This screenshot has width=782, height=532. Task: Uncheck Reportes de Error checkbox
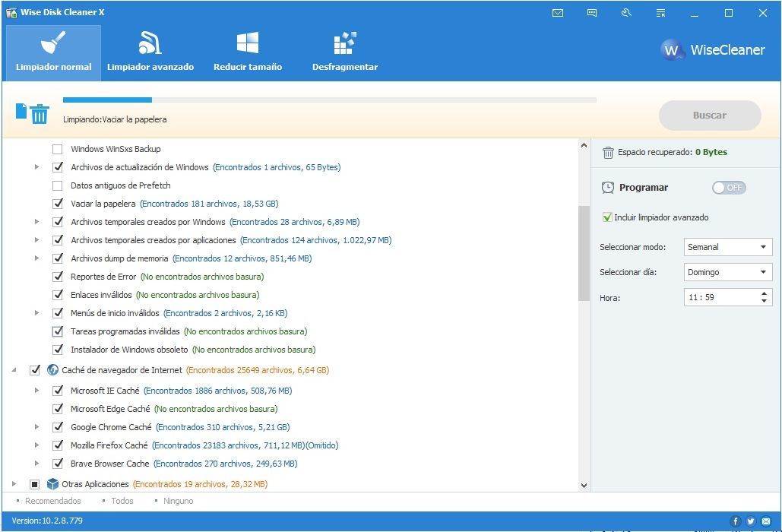58,276
